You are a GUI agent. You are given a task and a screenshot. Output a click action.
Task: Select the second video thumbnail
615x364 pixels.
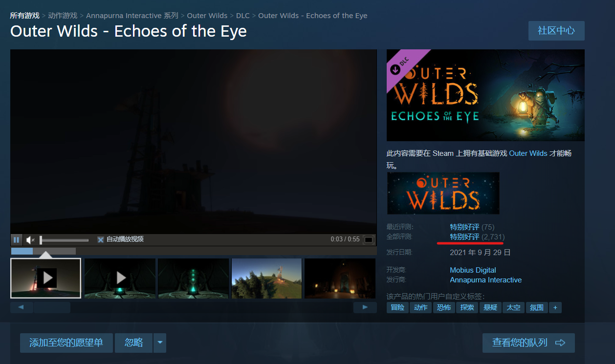point(120,278)
